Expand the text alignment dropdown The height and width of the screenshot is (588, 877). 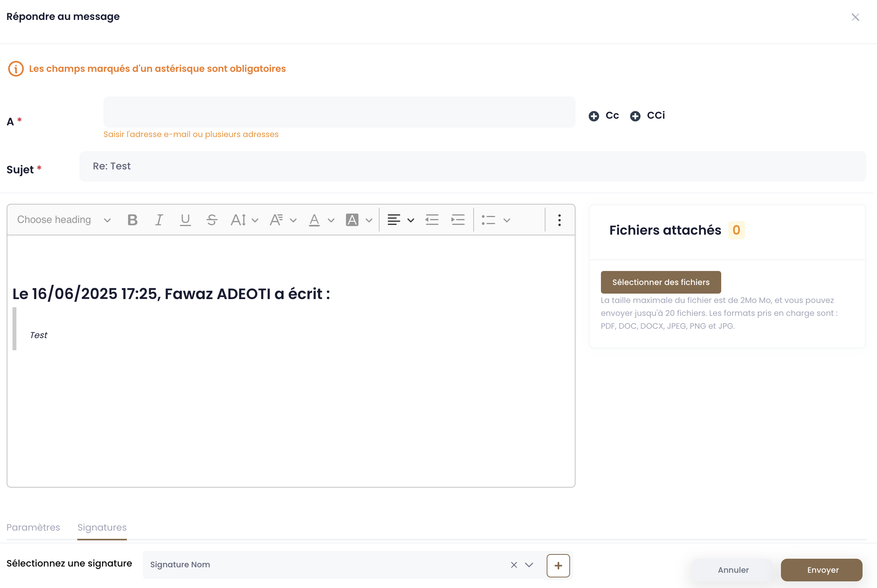[401, 220]
